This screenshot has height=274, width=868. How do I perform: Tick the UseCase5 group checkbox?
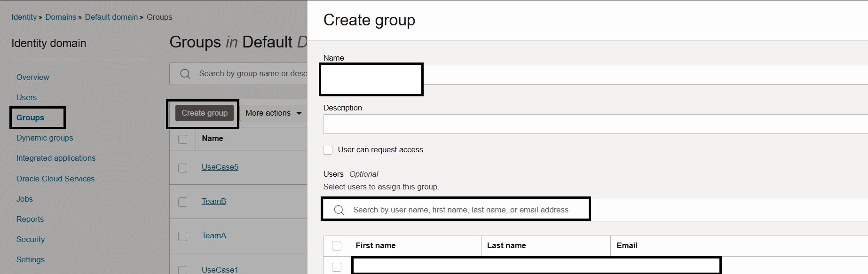pos(183,168)
